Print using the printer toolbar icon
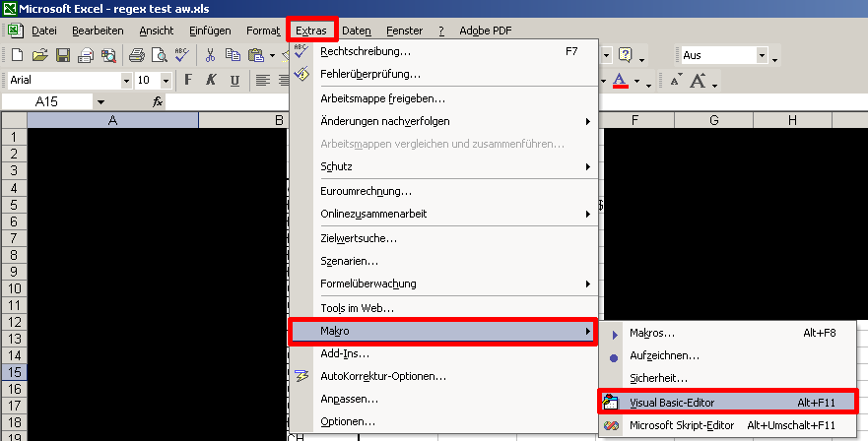868x441 pixels. tap(137, 55)
